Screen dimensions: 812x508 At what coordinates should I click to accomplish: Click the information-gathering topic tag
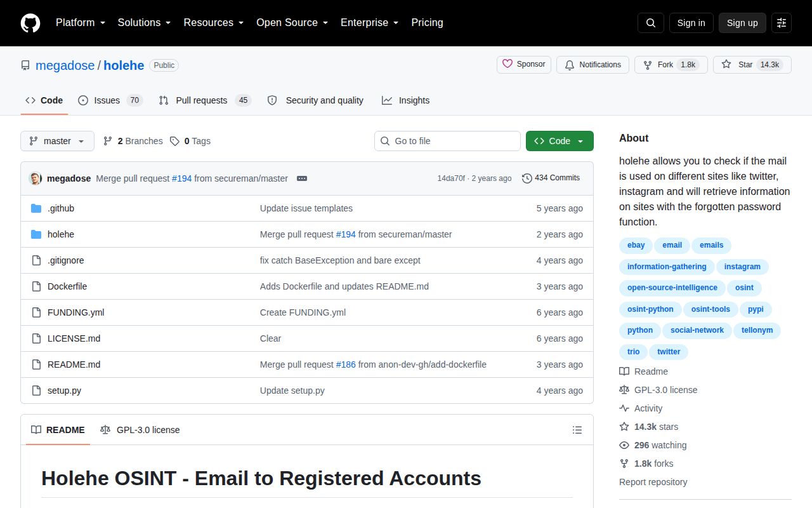[667, 267]
